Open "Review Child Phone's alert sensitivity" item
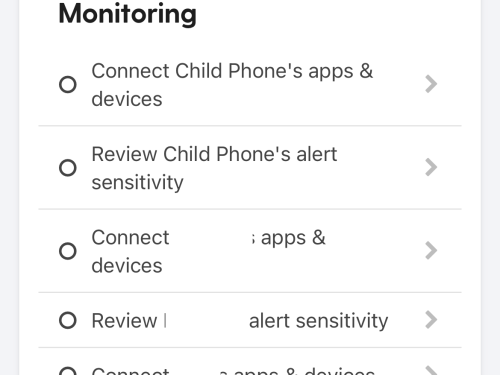 click(250, 168)
